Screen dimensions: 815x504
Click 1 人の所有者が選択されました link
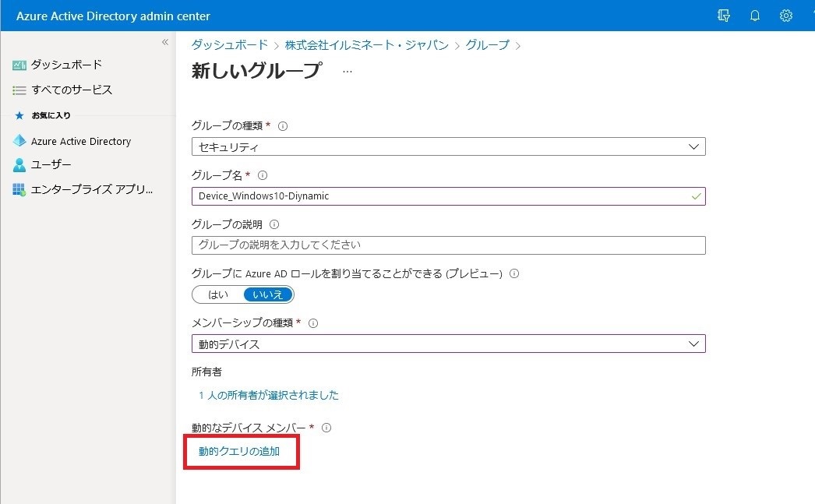(268, 395)
